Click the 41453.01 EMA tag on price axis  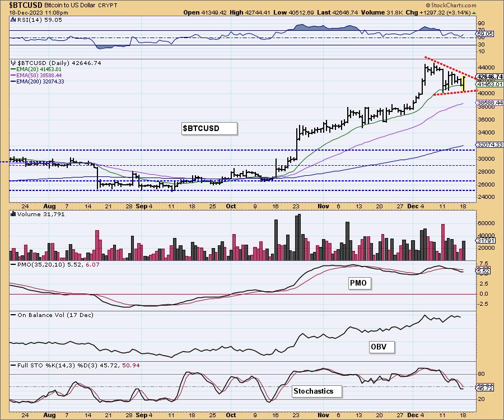490,84
